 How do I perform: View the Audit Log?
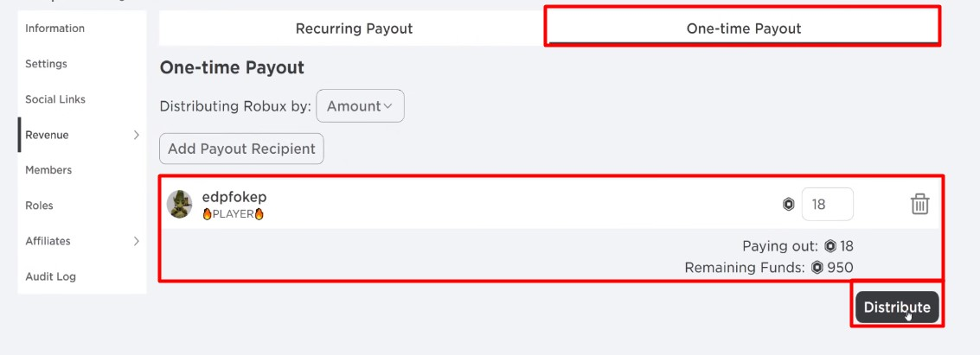point(51,276)
